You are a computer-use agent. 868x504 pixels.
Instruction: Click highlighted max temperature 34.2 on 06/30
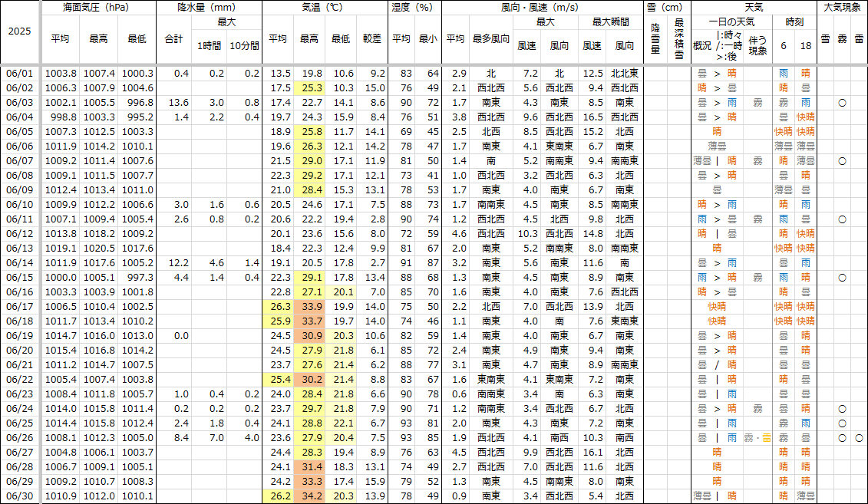pos(312,496)
